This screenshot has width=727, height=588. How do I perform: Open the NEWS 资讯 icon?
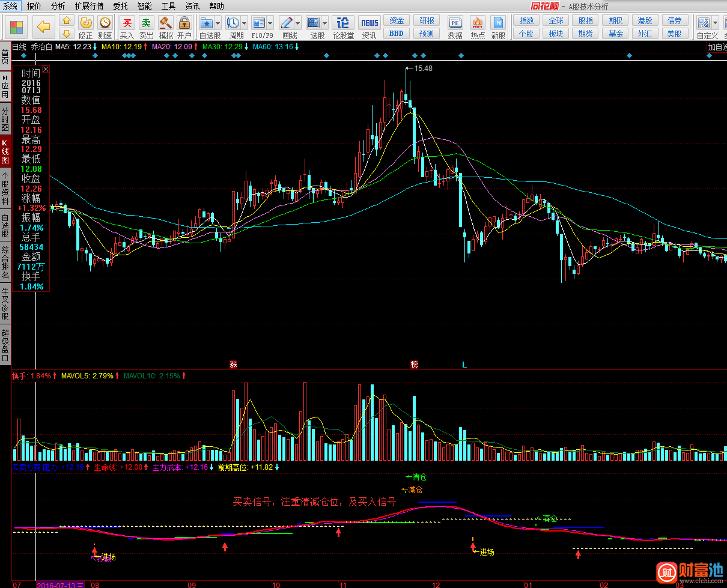pos(370,23)
